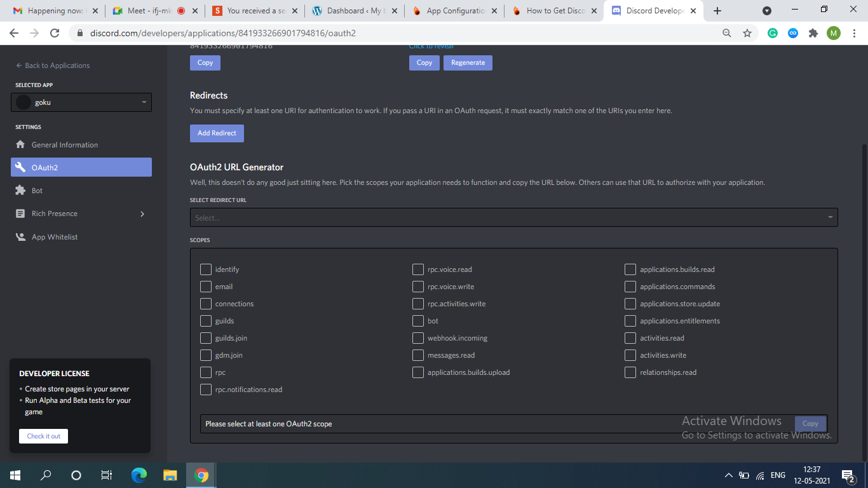Open Microsoft Edge from the taskbar
This screenshot has height=488, width=868.
coord(139,475)
